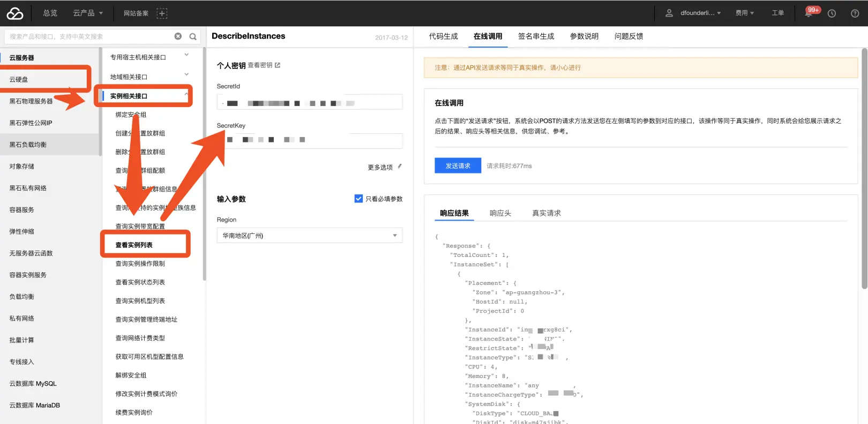Select 弹性伸缩 in the product list

click(21, 232)
